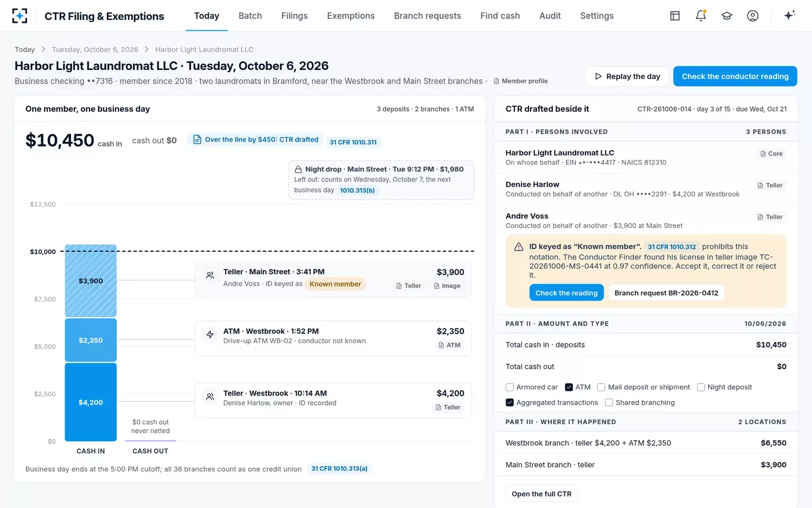812x508 pixels.
Task: Open the sparkle assistant icon
Action: [789, 15]
